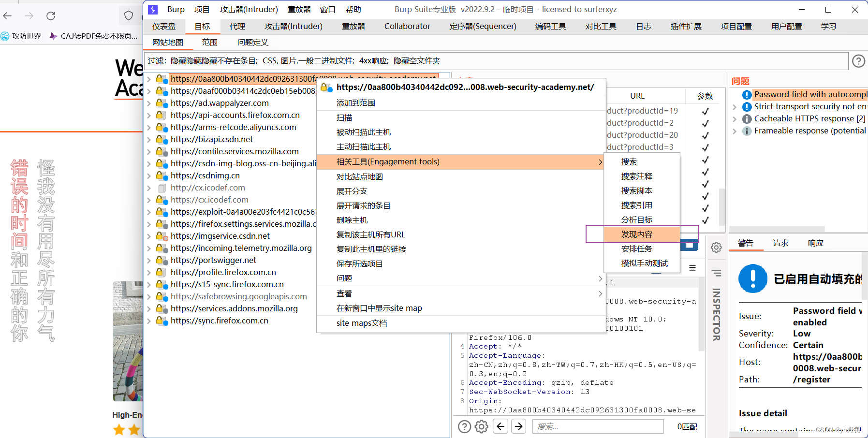Image resolution: width=868 pixels, height=438 pixels.
Task: Expand Cacheable HTTPS response issue group
Action: 735,119
